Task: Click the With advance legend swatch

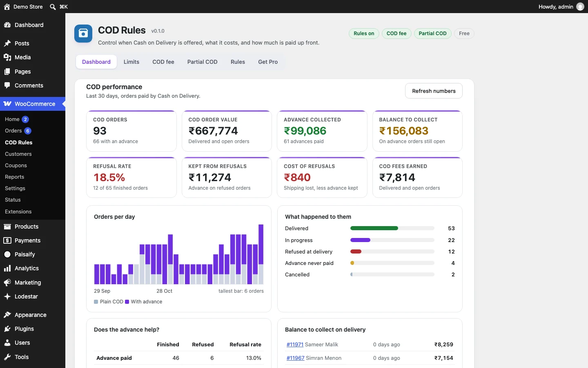Action: click(x=127, y=302)
